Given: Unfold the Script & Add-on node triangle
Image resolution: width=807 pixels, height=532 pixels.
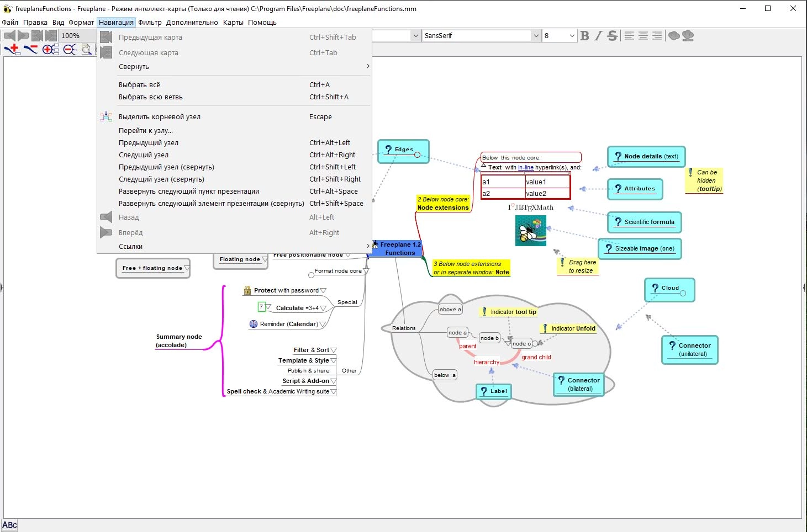Looking at the screenshot, I should [x=334, y=381].
